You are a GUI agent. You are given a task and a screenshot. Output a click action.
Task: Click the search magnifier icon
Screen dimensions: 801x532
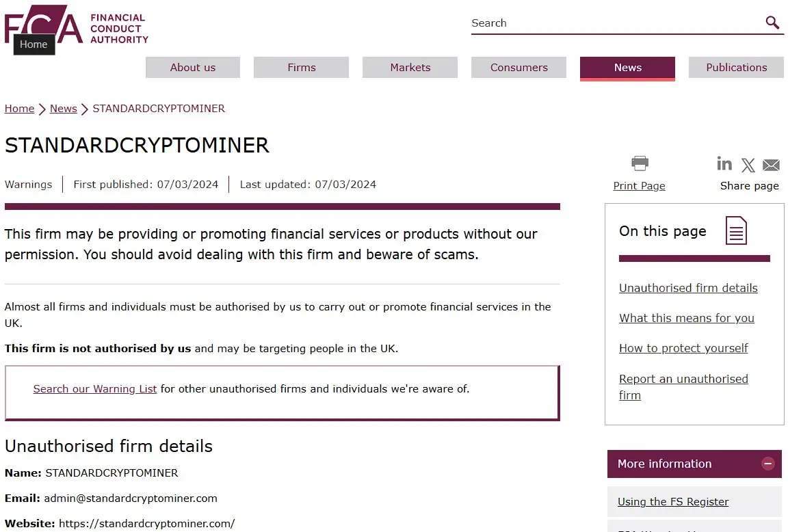point(772,23)
